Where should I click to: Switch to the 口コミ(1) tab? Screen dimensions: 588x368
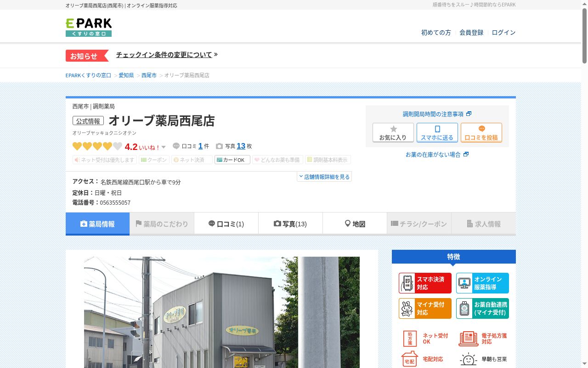226,224
